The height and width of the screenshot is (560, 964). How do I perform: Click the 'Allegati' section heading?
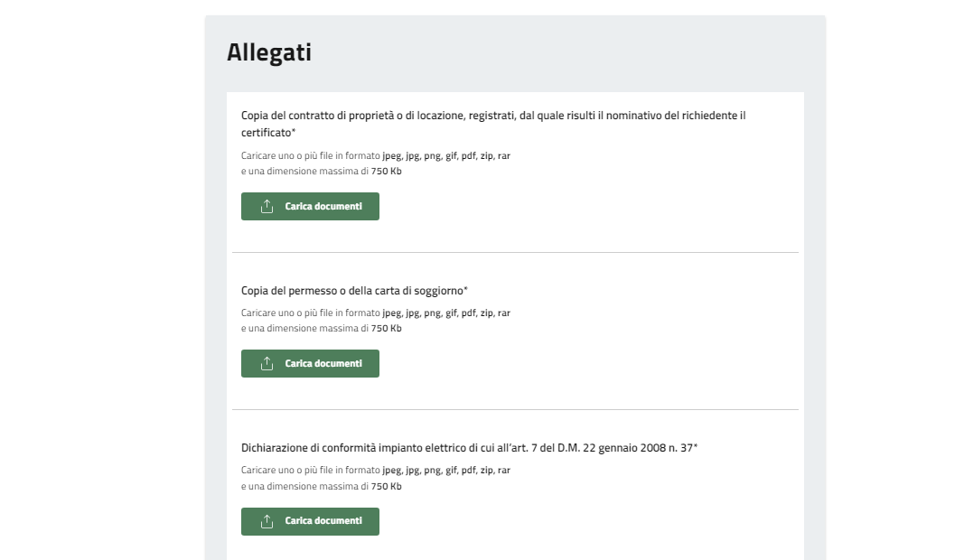point(269,52)
